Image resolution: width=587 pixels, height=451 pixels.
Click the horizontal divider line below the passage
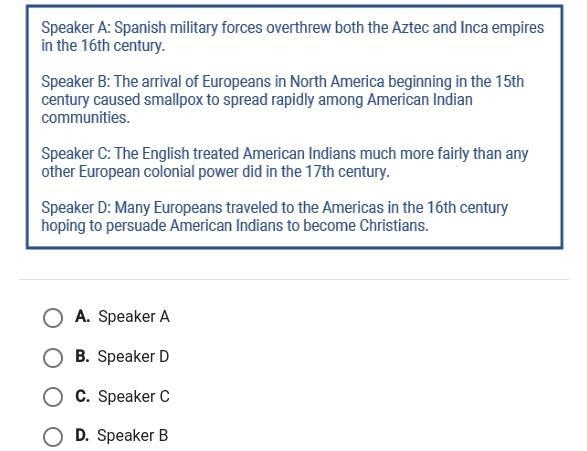(x=294, y=279)
